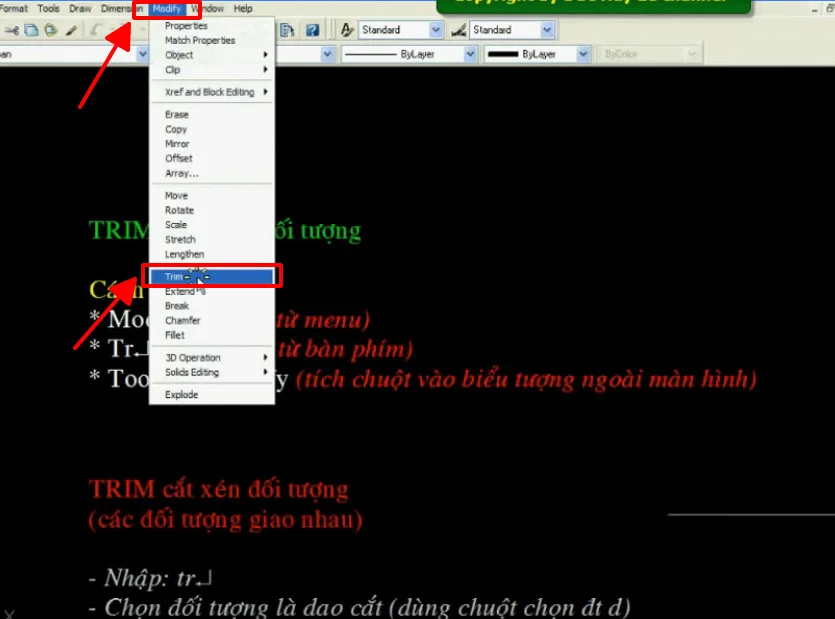Click the Paste clipboard toolbar icon
The height and width of the screenshot is (619, 835).
51,30
